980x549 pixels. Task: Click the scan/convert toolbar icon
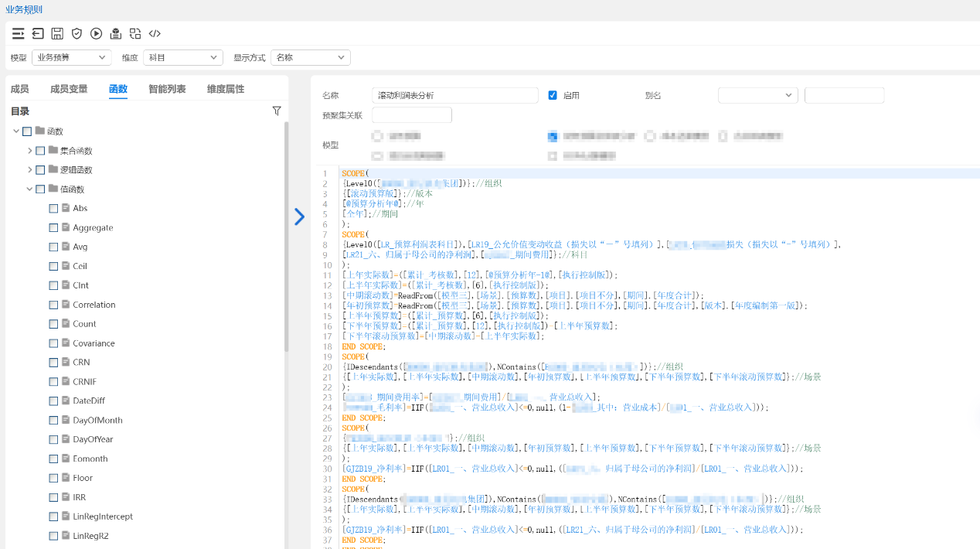[135, 33]
